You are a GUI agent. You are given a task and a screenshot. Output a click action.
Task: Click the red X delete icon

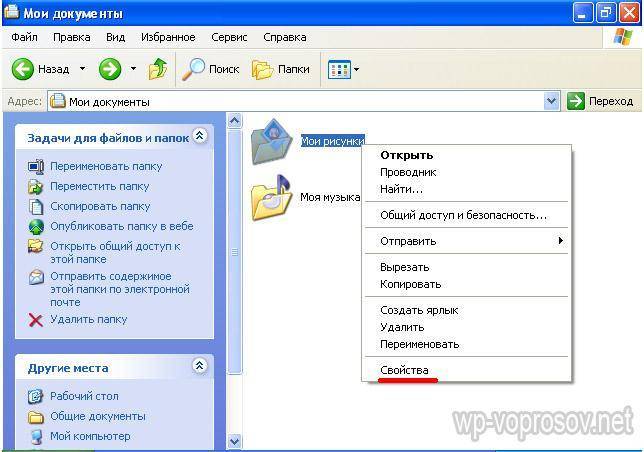tap(36, 320)
